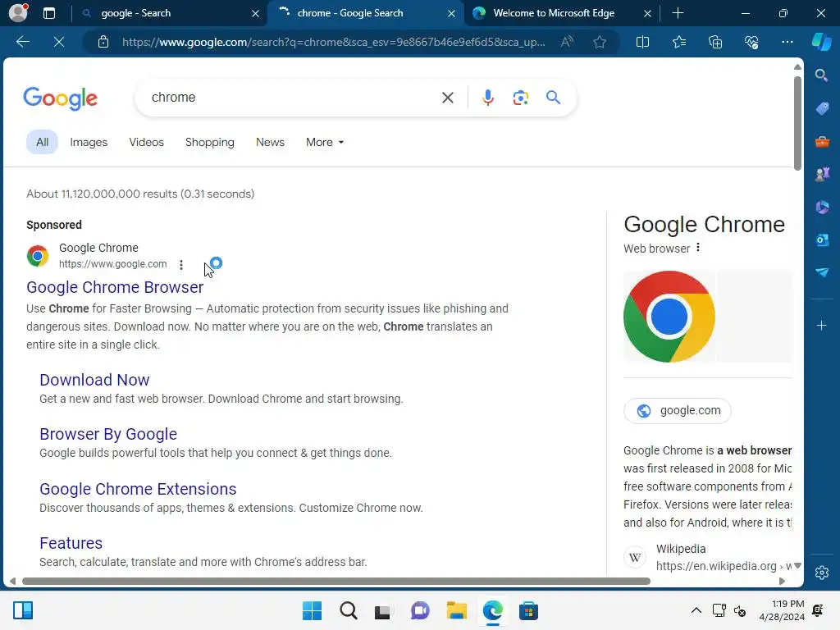The width and height of the screenshot is (840, 630).
Task: Open Collections in Edge toolbar
Action: 715,42
